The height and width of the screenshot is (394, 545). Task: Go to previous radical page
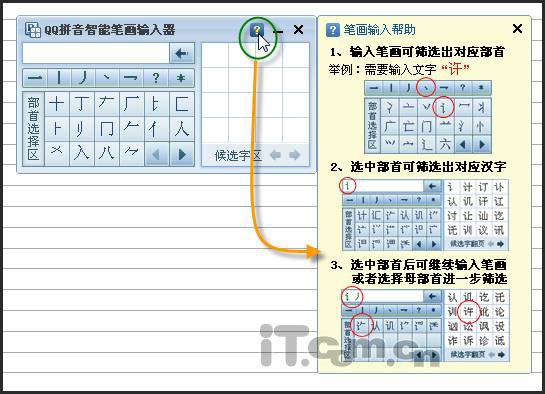point(157,154)
